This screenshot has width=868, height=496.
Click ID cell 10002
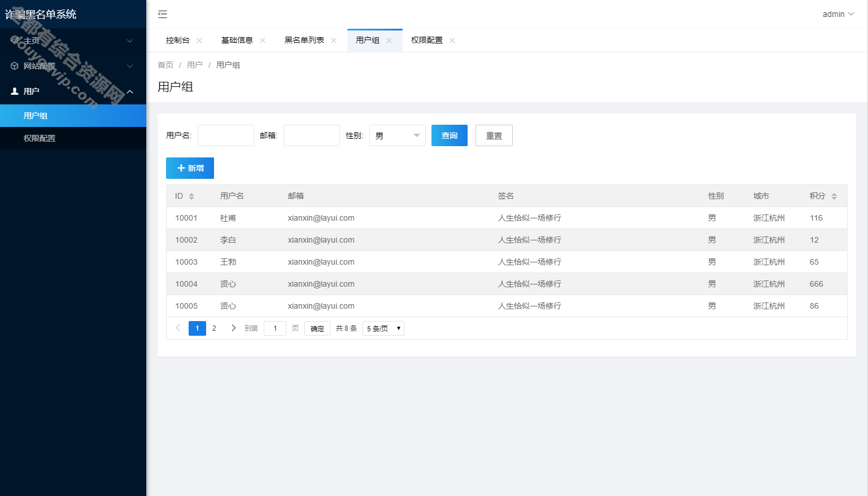click(x=186, y=240)
